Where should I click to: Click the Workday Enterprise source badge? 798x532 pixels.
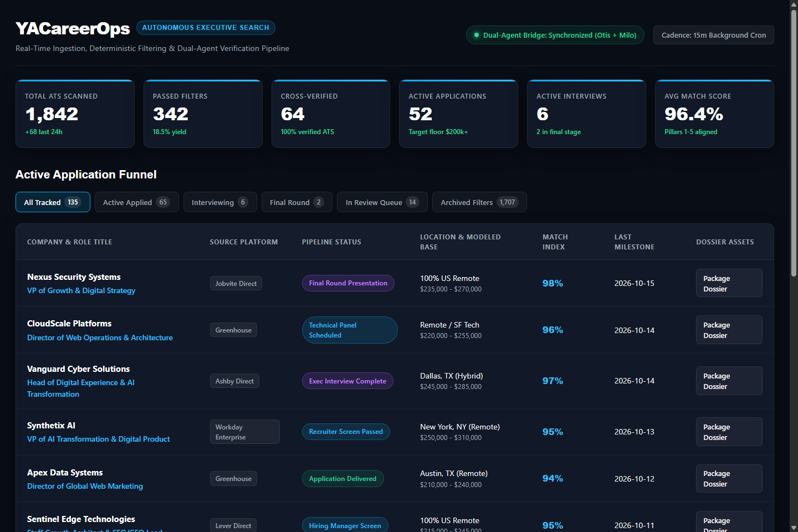click(x=245, y=432)
